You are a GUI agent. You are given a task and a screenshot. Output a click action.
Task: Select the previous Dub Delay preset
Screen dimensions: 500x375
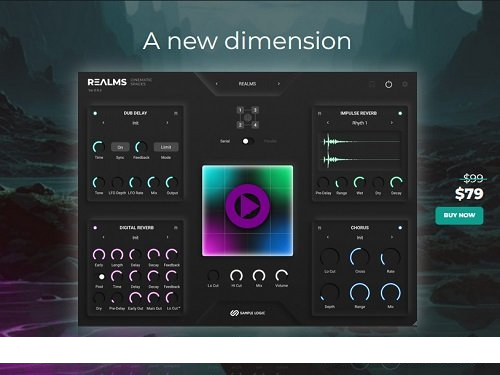tap(103, 123)
